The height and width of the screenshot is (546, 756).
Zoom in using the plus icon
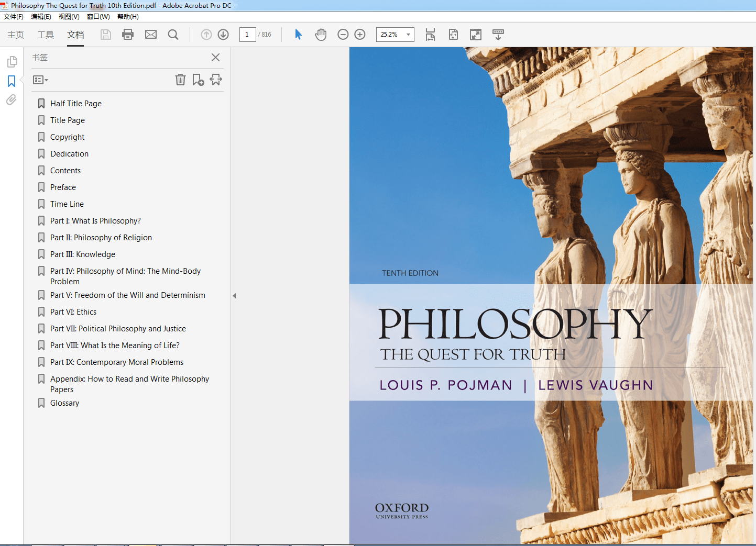click(x=359, y=34)
